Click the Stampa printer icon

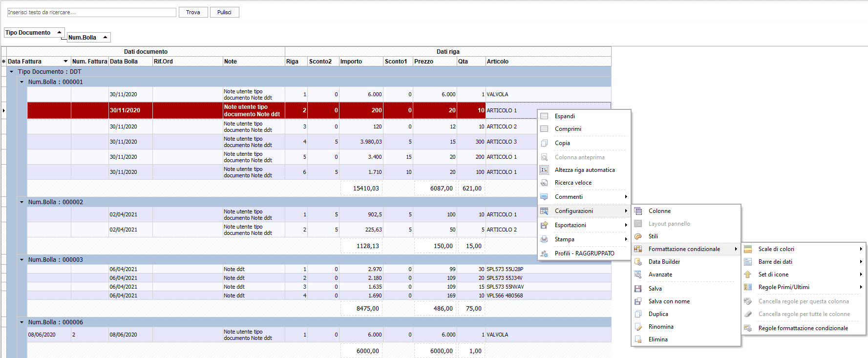(544, 239)
